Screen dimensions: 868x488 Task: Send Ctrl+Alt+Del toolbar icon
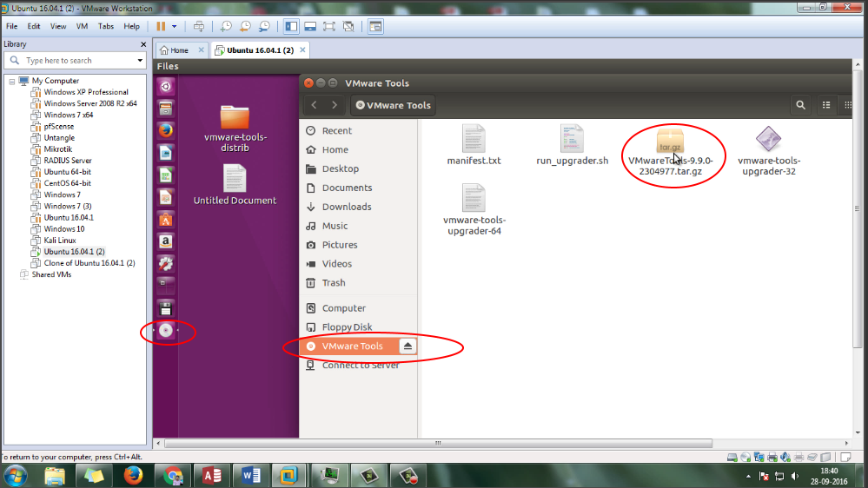199,26
